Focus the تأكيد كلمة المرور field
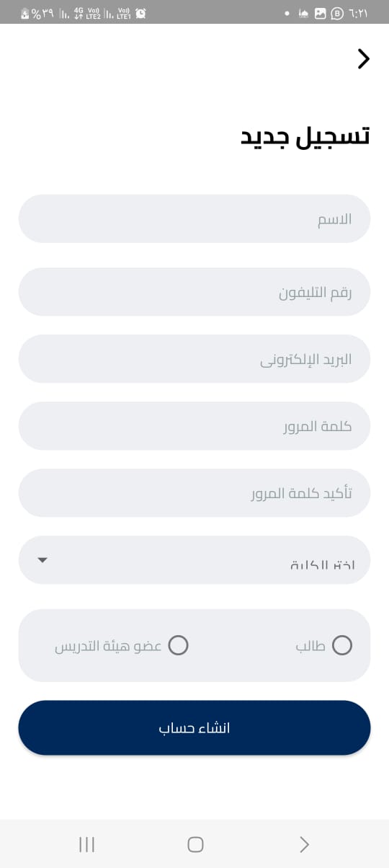The height and width of the screenshot is (868, 389). (x=194, y=493)
